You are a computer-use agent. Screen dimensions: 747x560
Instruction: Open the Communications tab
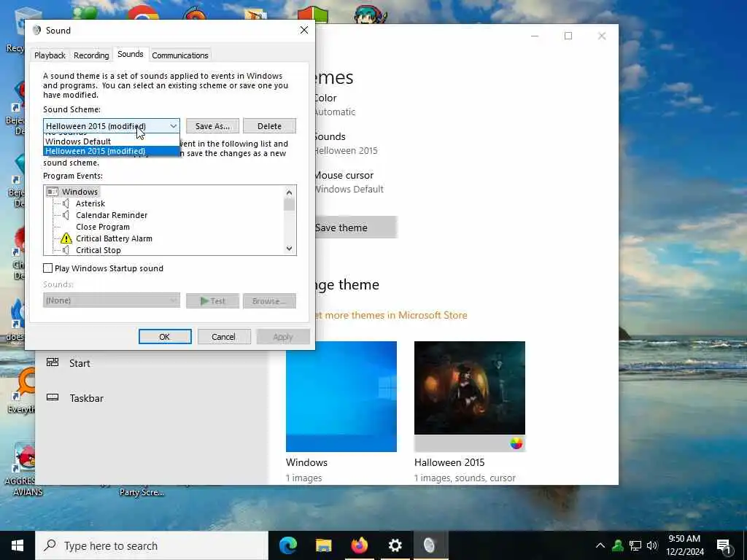180,55
